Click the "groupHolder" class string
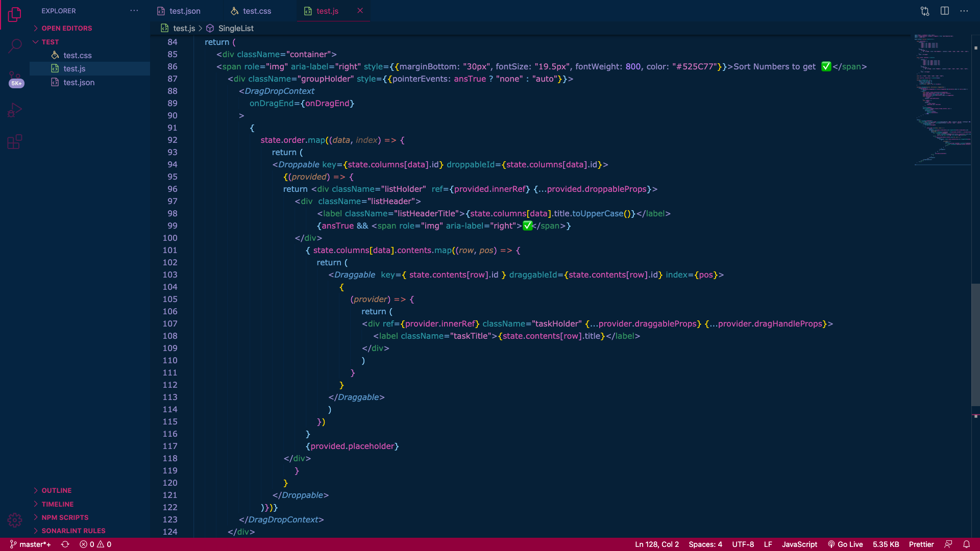This screenshot has width=980, height=551. pyautogui.click(x=326, y=79)
